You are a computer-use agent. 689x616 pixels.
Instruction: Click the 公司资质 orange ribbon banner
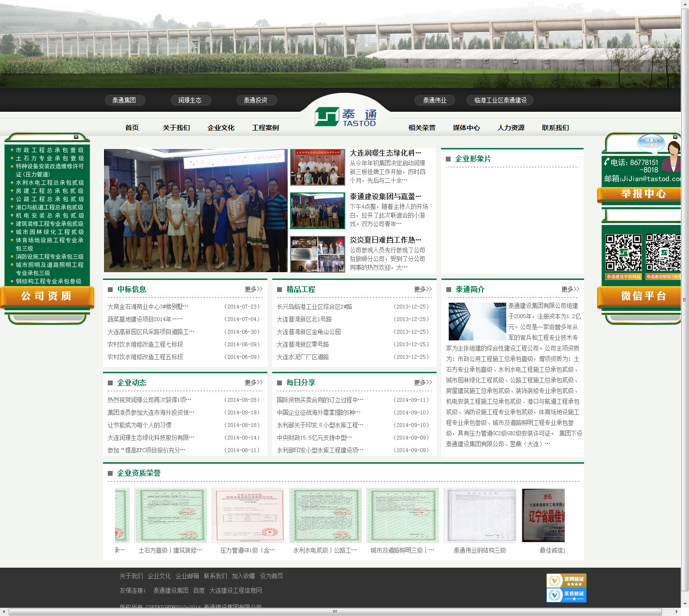pyautogui.click(x=46, y=296)
